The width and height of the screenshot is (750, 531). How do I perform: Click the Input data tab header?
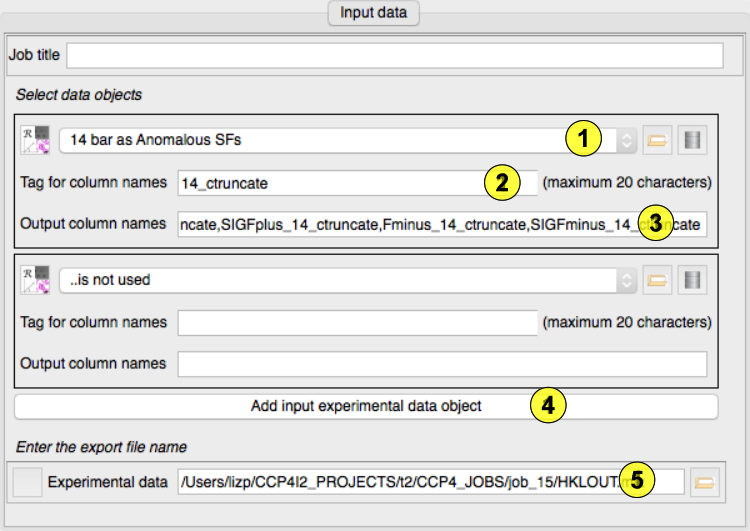coord(374,13)
